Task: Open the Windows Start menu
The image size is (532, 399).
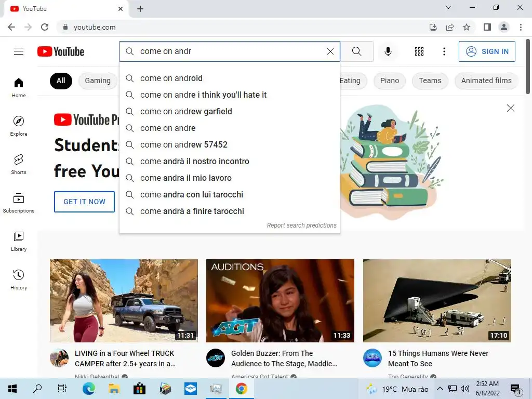Action: (12, 389)
